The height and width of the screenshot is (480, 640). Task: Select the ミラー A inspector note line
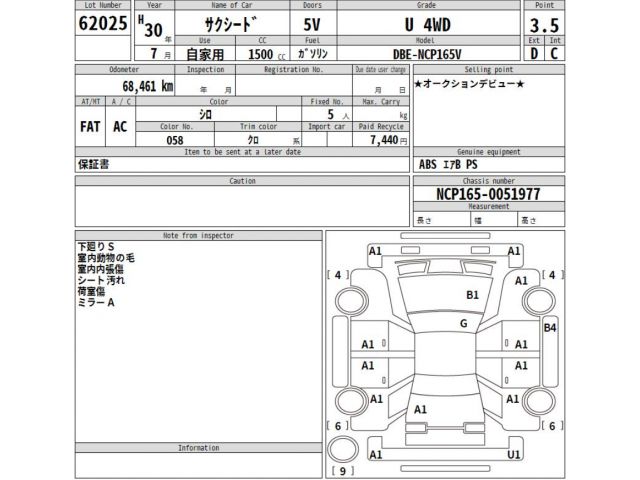97,301
